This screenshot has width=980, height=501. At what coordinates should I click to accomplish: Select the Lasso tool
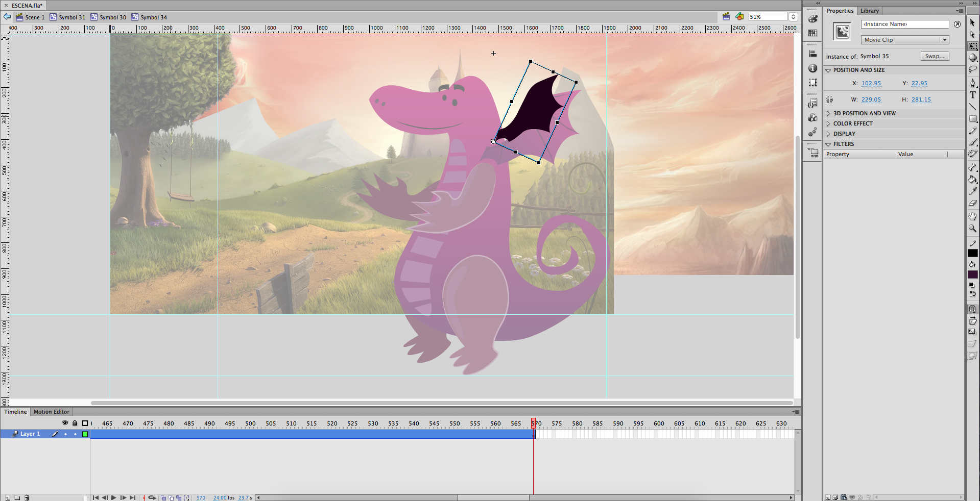(972, 69)
